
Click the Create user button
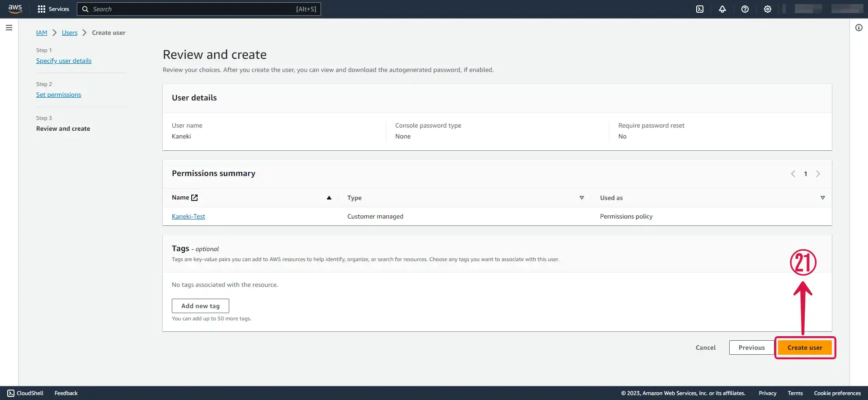pos(805,348)
